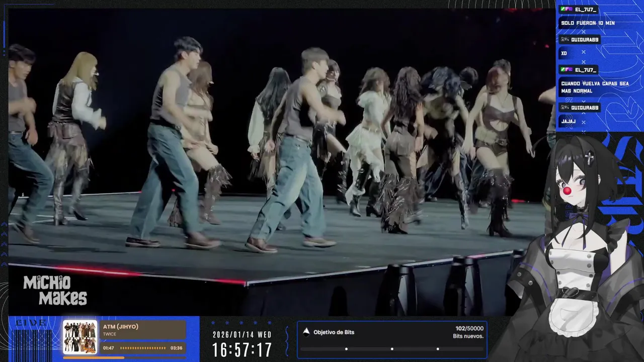
Task: Click the artist name TWICE
Action: pos(110,334)
